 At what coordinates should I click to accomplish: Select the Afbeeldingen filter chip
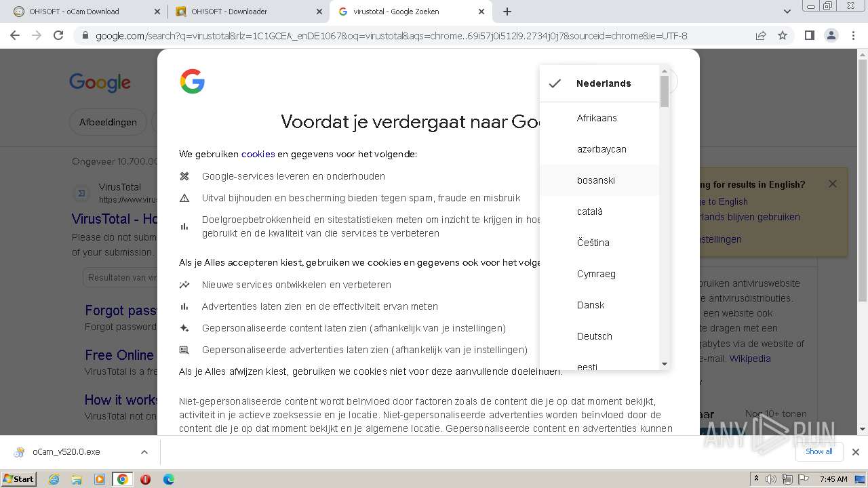coord(108,122)
